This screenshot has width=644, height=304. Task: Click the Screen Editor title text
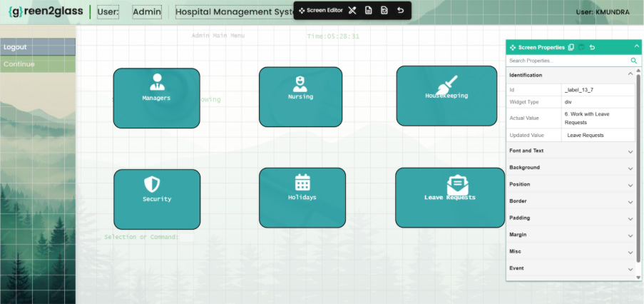point(324,10)
